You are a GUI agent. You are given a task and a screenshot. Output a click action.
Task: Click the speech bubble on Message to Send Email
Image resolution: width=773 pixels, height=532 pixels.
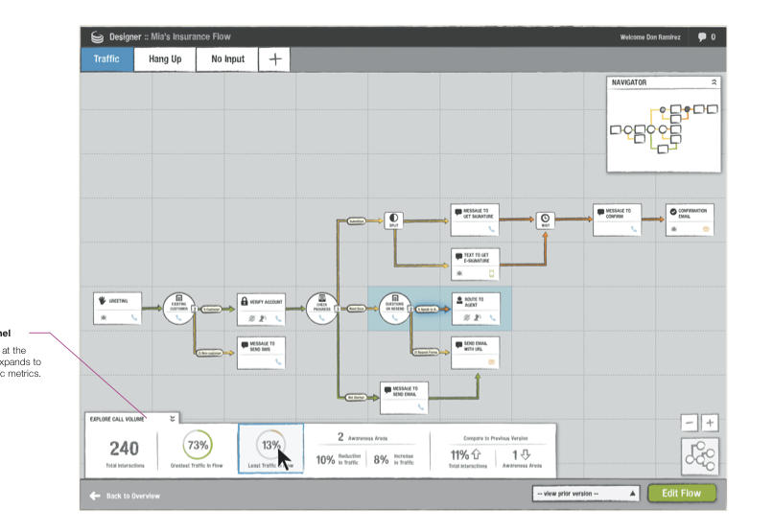pos(387,390)
